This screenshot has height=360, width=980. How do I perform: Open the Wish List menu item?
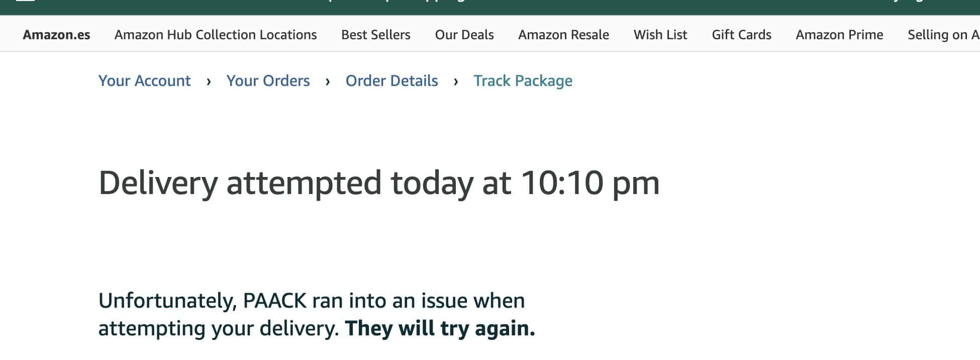tap(660, 35)
